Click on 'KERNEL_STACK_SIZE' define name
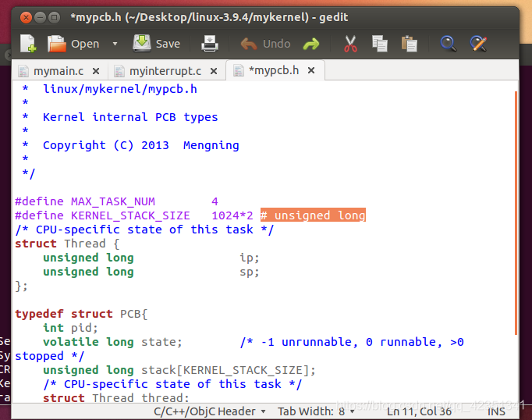The height and width of the screenshot is (420, 532). click(130, 215)
